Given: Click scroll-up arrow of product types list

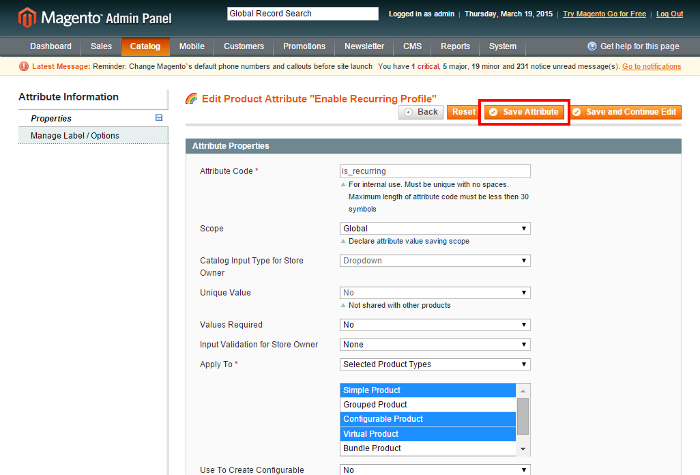Looking at the screenshot, I should tap(523, 391).
